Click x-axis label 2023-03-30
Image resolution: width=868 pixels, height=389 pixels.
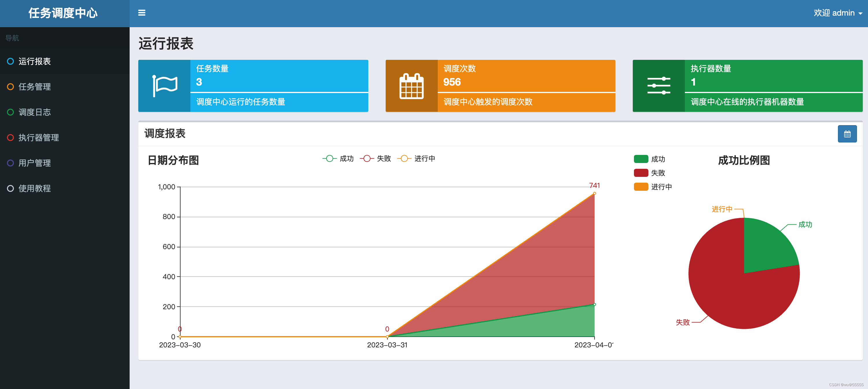[180, 345]
